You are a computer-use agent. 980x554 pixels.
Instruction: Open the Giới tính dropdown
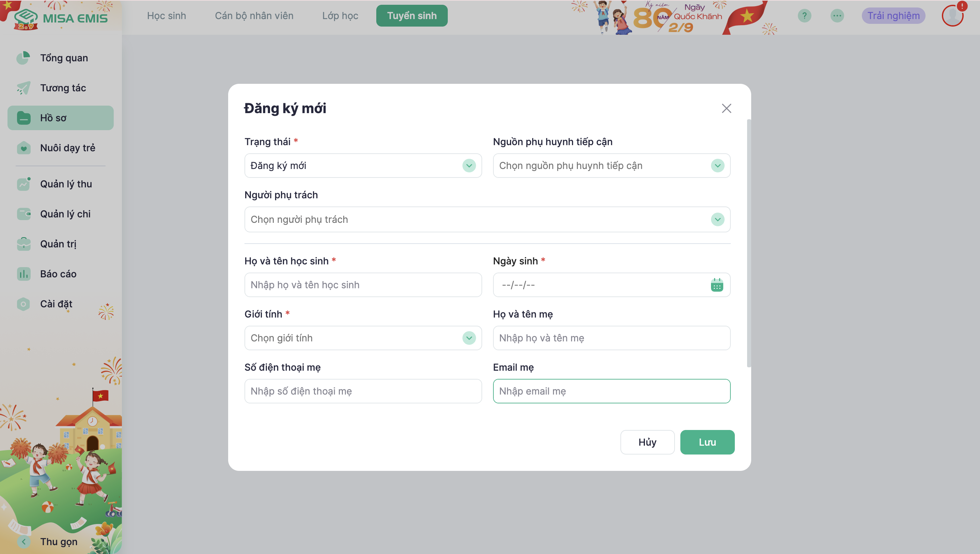coord(469,338)
